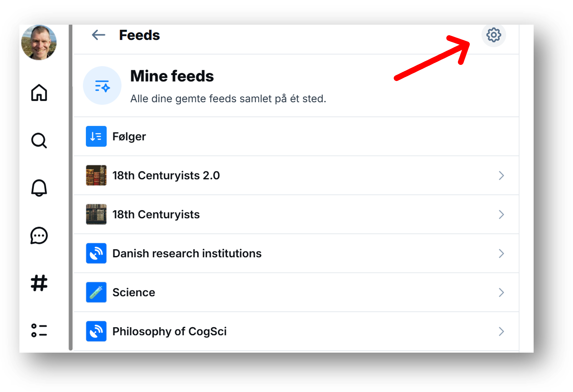Viewport: 573px width, 392px height.
Task: Expand chevron for 18th Centuryists 2.0
Action: tap(501, 175)
